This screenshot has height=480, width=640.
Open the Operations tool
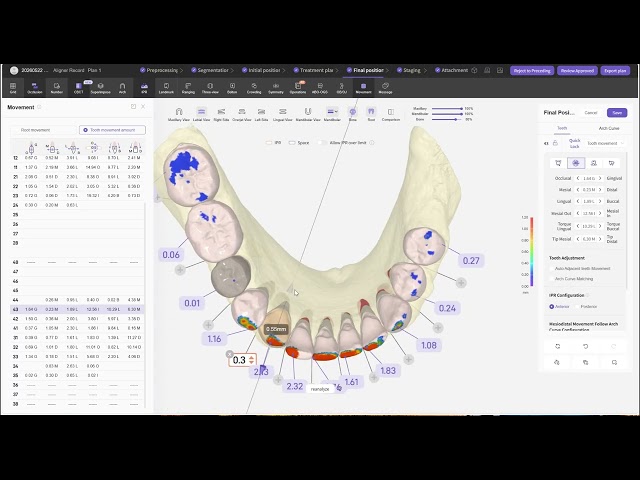298,87
